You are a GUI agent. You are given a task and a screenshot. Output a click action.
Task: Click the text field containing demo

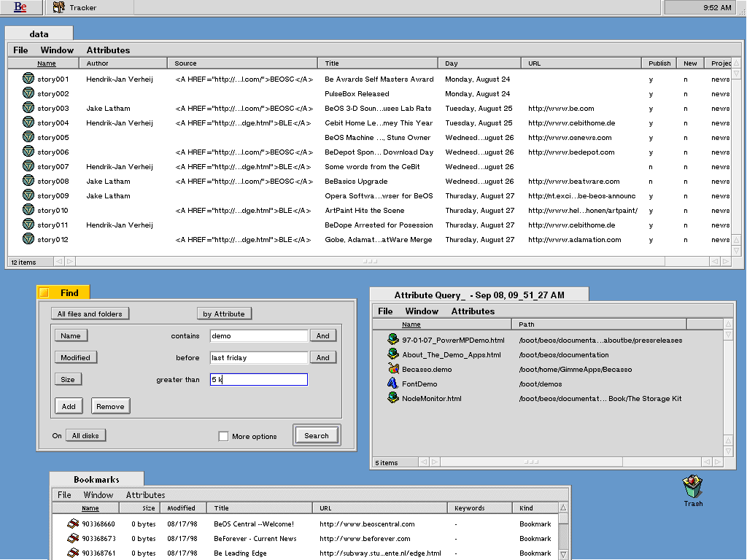pyautogui.click(x=258, y=336)
